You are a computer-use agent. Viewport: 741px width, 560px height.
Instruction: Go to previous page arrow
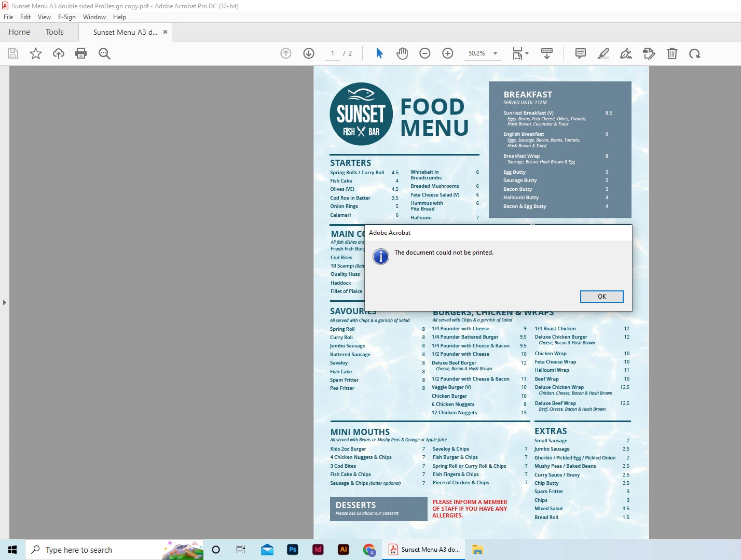[x=286, y=53]
